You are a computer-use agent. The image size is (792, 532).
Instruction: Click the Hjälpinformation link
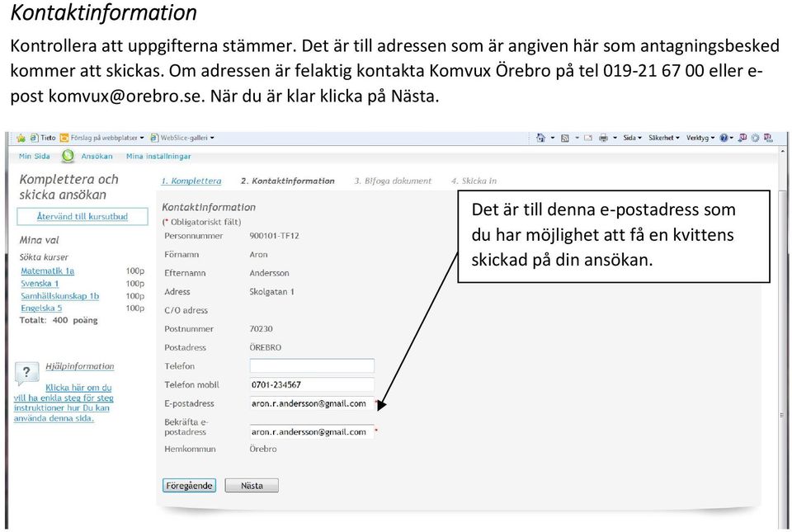[80, 366]
